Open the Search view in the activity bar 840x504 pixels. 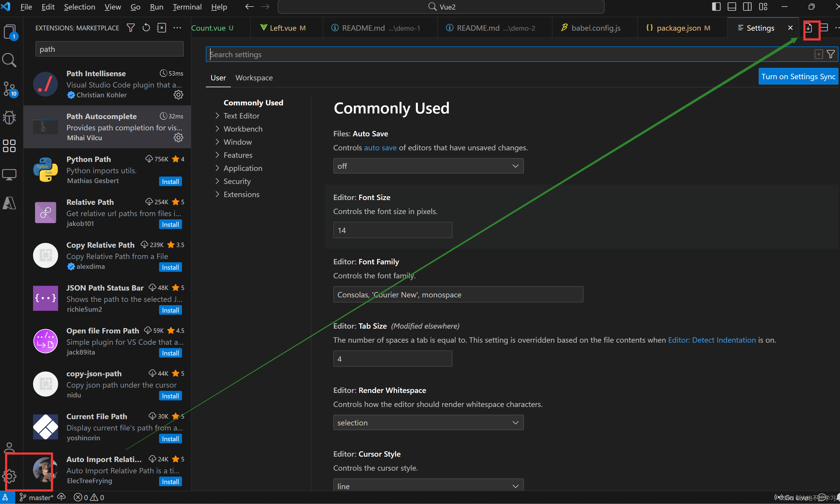(9, 60)
